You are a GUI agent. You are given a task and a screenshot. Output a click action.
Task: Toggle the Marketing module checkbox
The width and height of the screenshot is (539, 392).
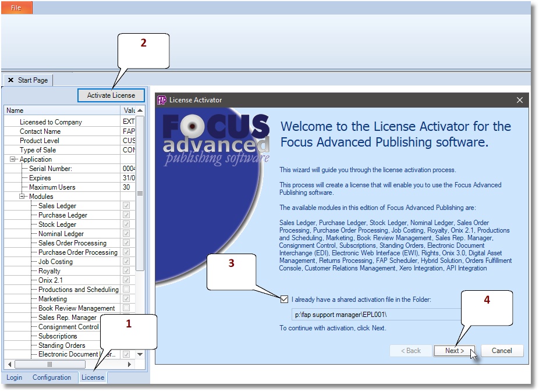click(x=126, y=298)
